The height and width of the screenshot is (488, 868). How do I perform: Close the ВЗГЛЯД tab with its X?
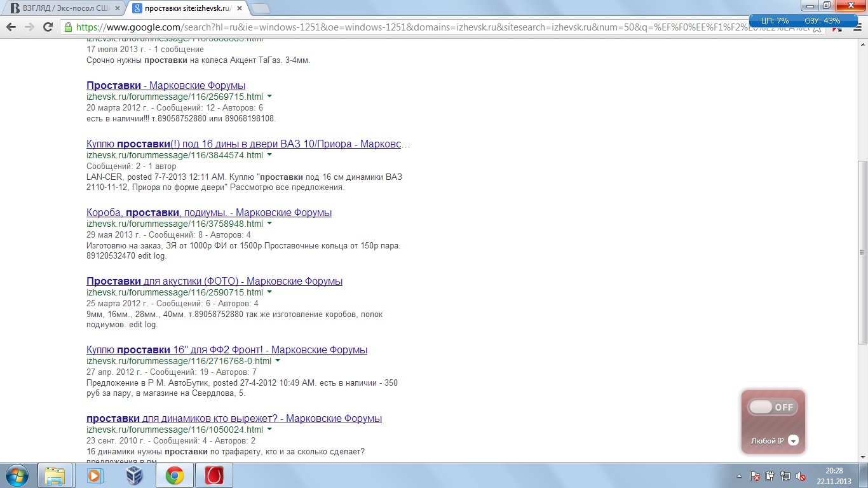point(117,8)
